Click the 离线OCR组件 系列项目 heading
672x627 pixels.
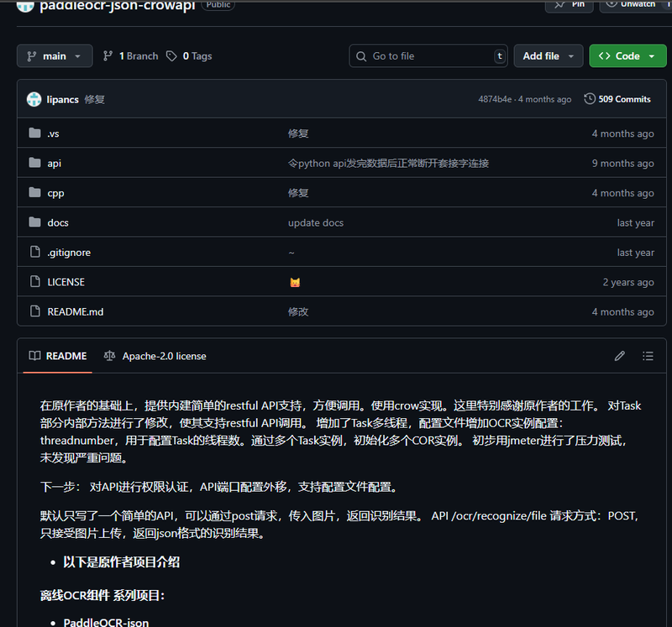102,595
